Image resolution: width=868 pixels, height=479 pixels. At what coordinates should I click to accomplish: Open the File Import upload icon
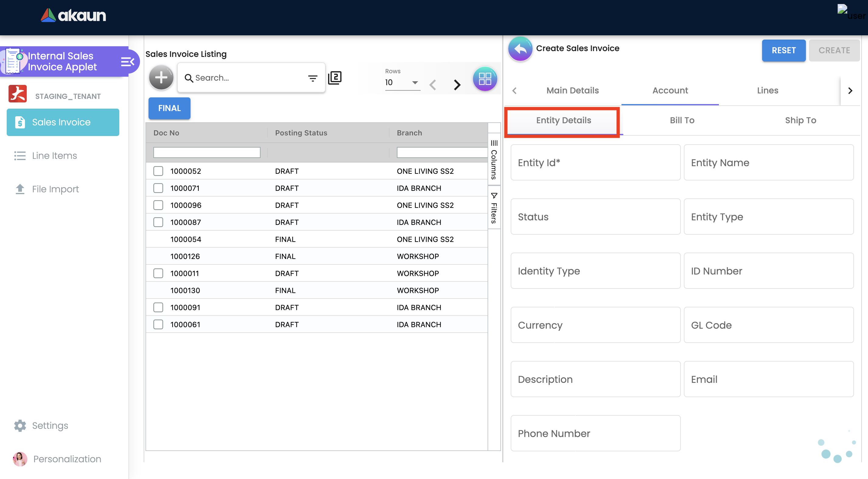tap(20, 189)
